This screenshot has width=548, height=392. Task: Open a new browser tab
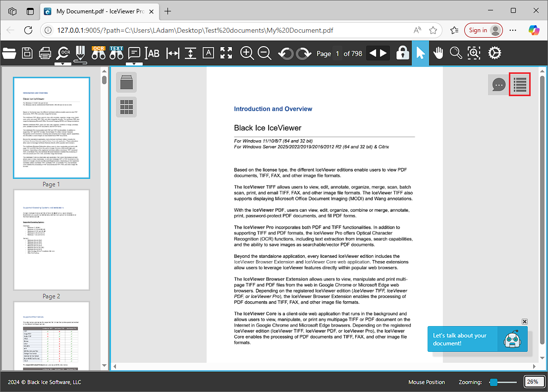pos(168,11)
